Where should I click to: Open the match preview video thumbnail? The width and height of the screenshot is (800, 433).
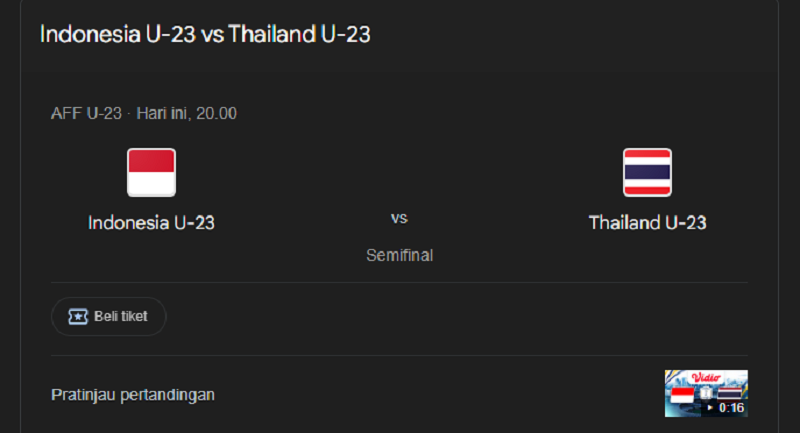(x=706, y=393)
